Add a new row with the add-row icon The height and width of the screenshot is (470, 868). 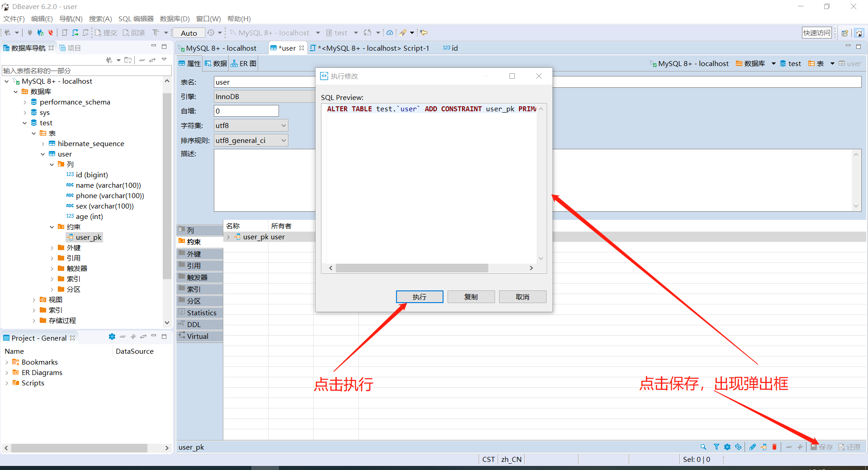click(x=764, y=447)
